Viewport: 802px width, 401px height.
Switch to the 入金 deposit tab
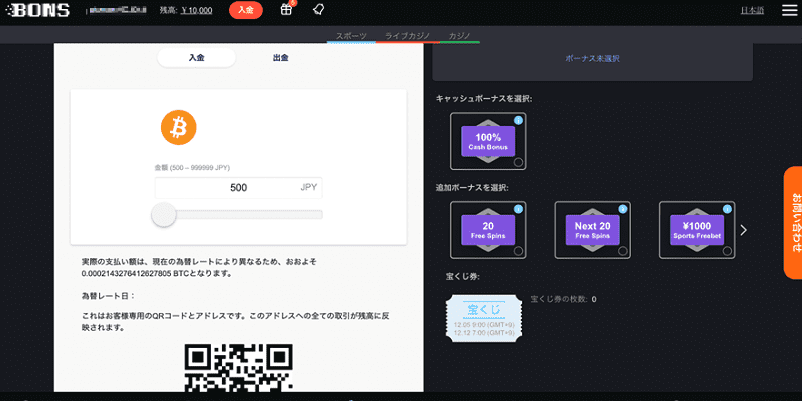(x=196, y=58)
